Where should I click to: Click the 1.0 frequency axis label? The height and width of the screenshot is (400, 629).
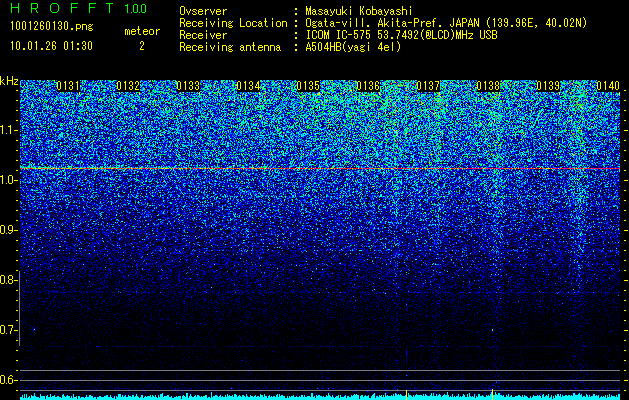coord(8,180)
